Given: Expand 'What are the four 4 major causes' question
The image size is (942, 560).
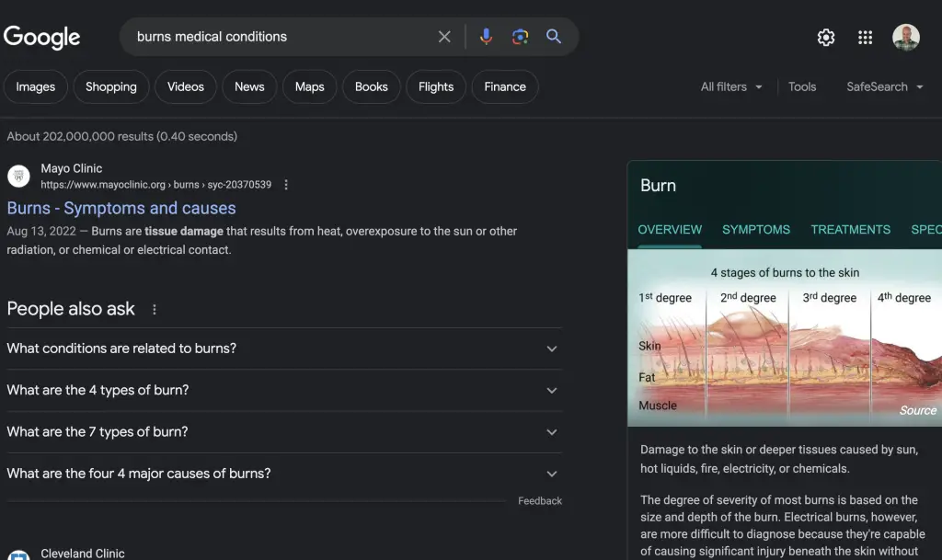Looking at the screenshot, I should pos(283,474).
